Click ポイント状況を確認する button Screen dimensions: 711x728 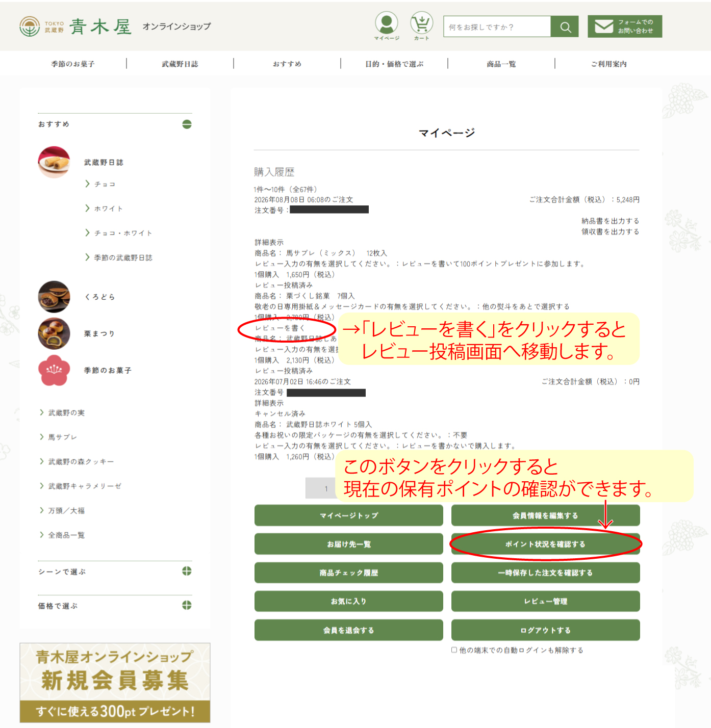pos(545,544)
